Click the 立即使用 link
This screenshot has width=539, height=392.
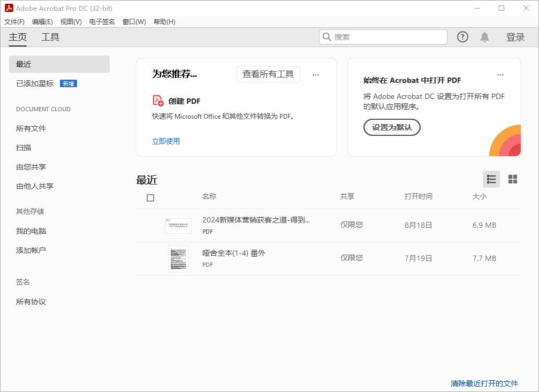[x=166, y=141]
